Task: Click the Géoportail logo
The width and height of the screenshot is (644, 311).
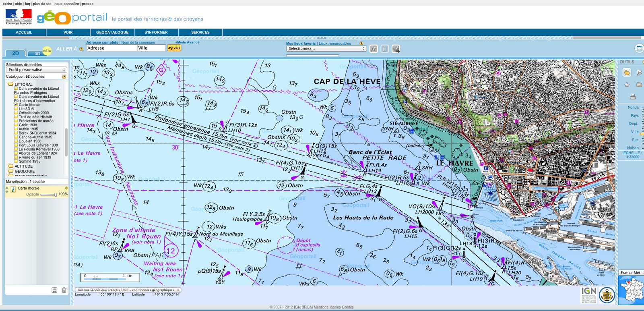Action: point(72,17)
